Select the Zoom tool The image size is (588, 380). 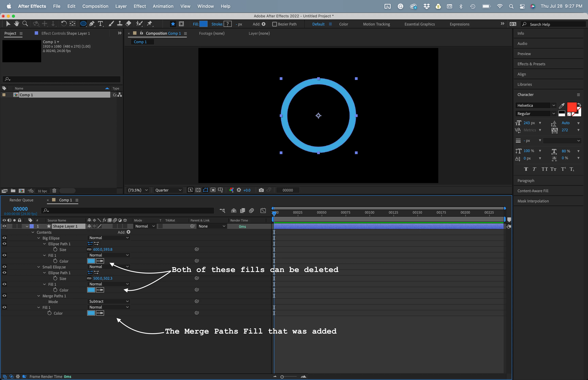pyautogui.click(x=25, y=24)
